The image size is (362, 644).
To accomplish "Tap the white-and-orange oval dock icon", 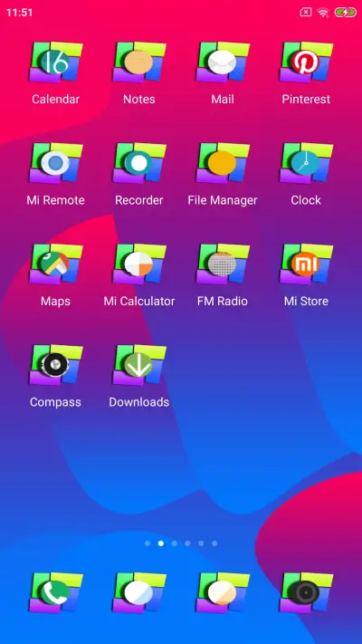I will point(223,592).
